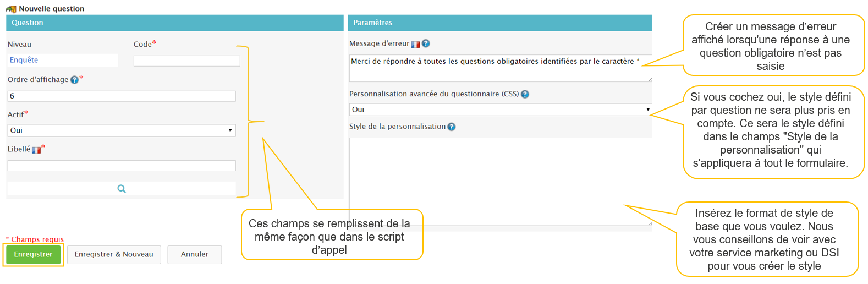868x284 pixels.
Task: Click the flag next to Message d'erreur
Action: pyautogui.click(x=415, y=45)
